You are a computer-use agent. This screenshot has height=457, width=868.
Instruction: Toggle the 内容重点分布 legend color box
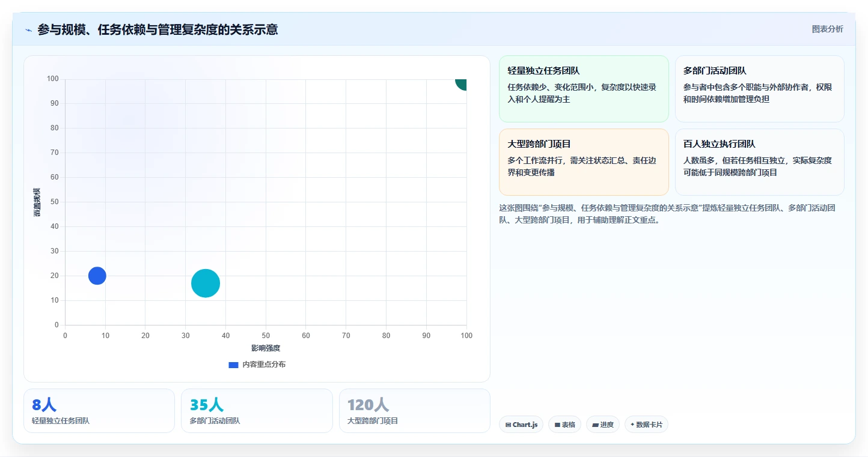click(x=233, y=365)
